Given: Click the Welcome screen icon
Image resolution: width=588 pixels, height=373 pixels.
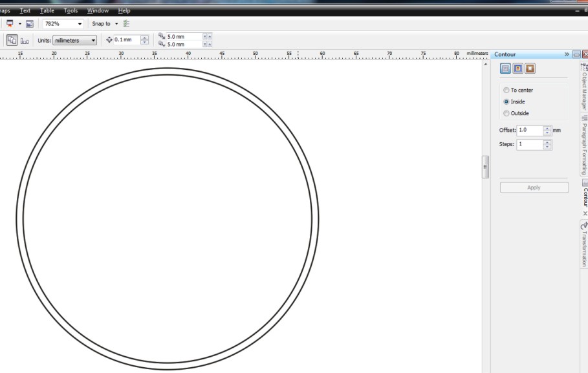Looking at the screenshot, I should (x=30, y=24).
